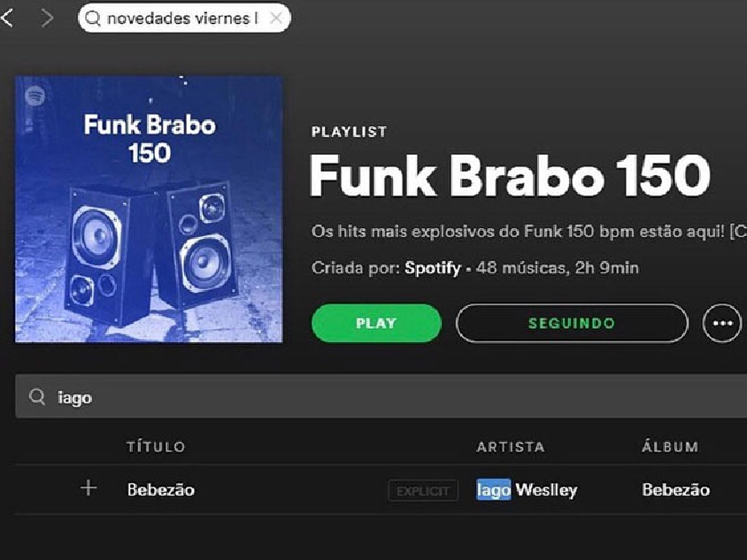Toggle the SEGUINDO follow button
747x560 pixels.
pos(572,323)
